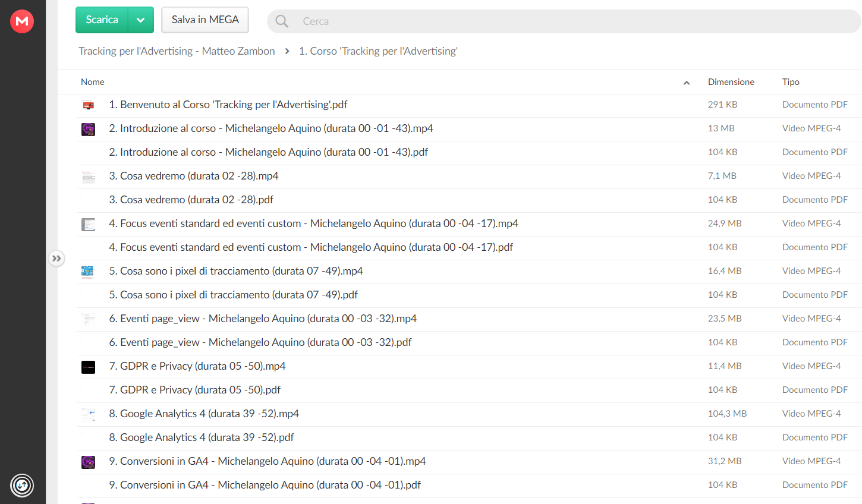Click the 23,5 MB size cell
Image resolution: width=862 pixels, height=504 pixels.
coord(725,319)
